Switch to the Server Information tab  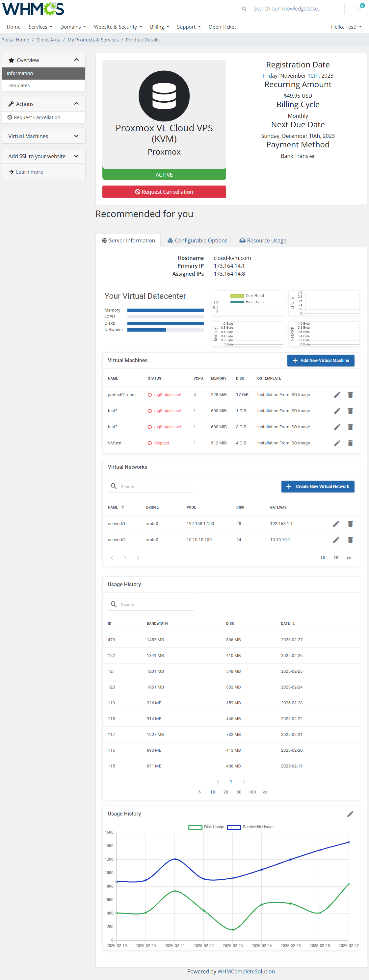pyautogui.click(x=128, y=240)
